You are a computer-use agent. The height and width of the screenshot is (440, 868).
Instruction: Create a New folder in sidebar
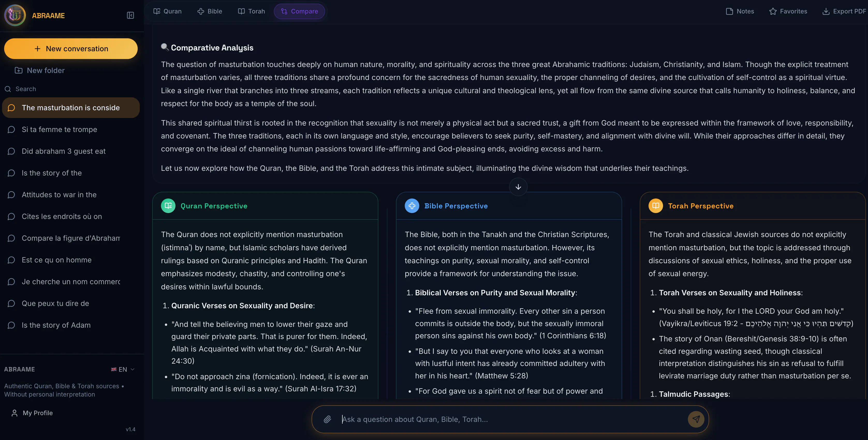(40, 70)
